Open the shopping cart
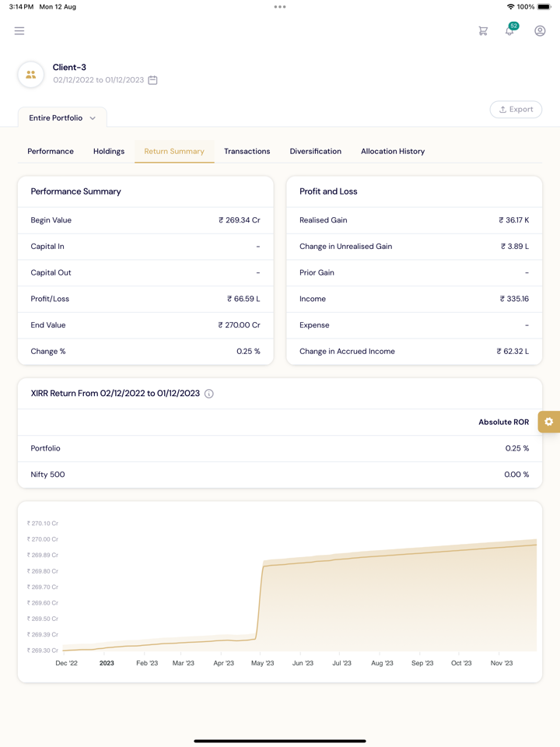 tap(483, 31)
